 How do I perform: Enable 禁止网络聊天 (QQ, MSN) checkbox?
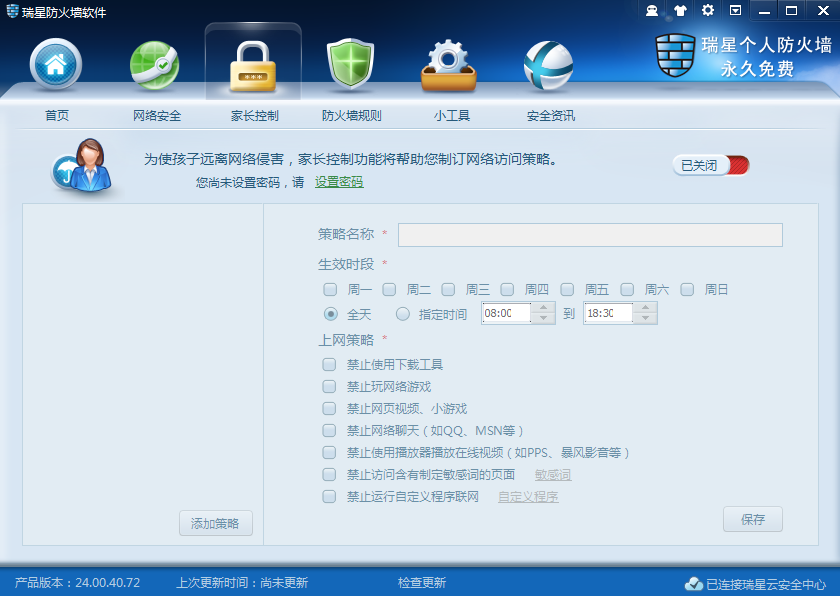(x=329, y=431)
